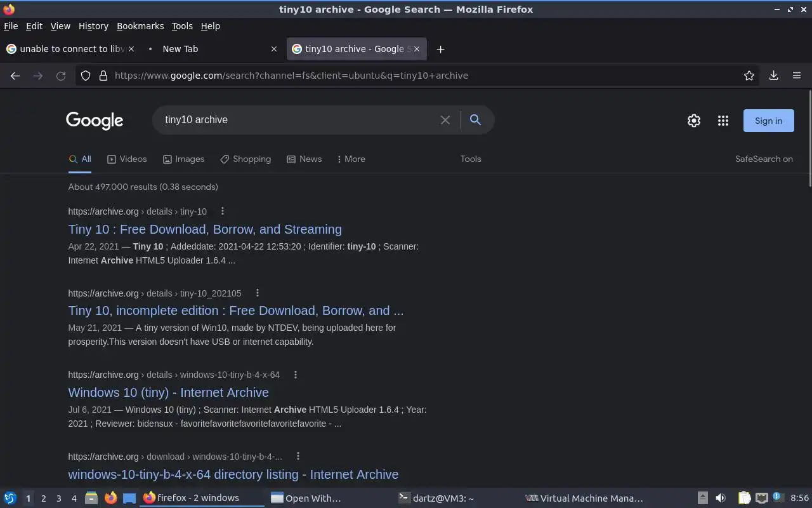812x508 pixels.
Task: Open the File menu
Action: pyautogui.click(x=11, y=26)
